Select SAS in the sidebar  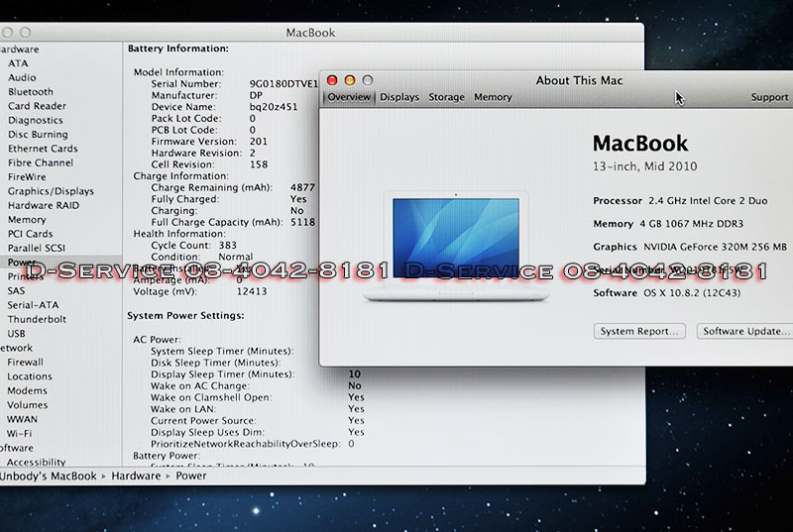pos(16,291)
